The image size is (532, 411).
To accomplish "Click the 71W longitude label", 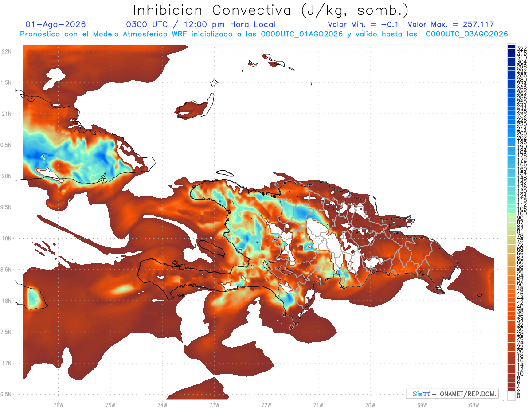I will 318,405.
